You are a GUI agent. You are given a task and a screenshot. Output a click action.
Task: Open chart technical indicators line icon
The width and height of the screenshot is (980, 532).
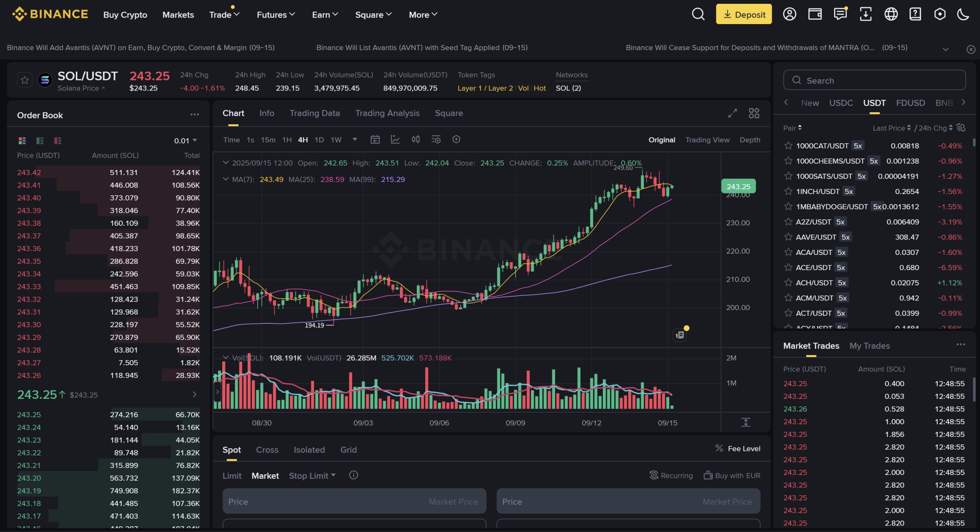point(395,139)
